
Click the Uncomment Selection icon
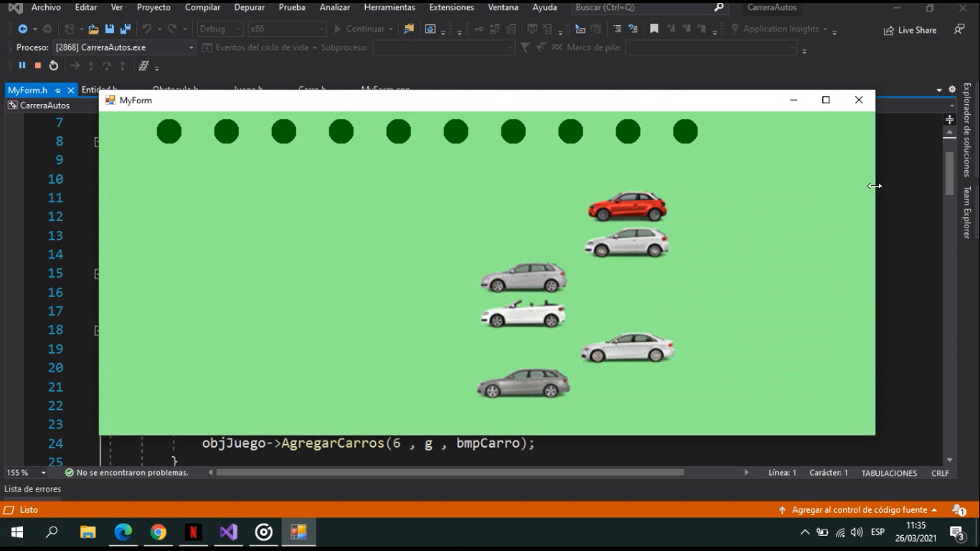point(633,29)
